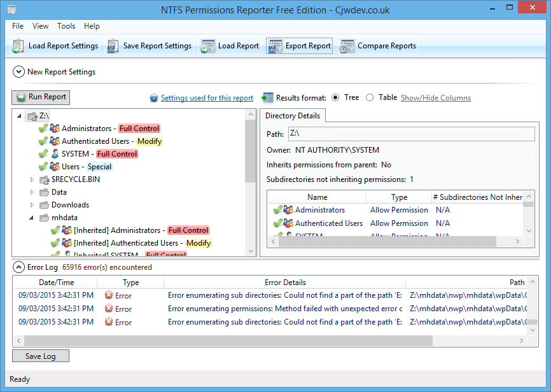Viewport: 551px width, 392px height.
Task: Click the Compare Reports button label
Action: coord(387,46)
